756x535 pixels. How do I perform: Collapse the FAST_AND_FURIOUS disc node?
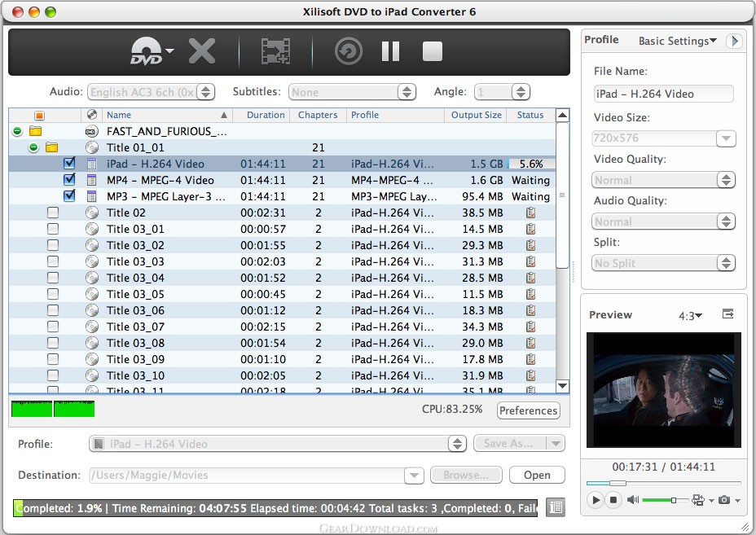pos(18,131)
